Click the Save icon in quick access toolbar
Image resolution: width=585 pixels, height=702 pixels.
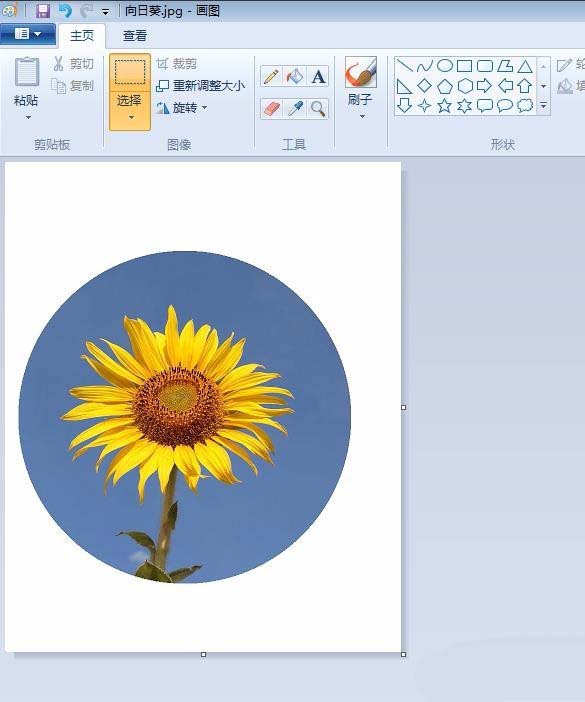point(43,10)
